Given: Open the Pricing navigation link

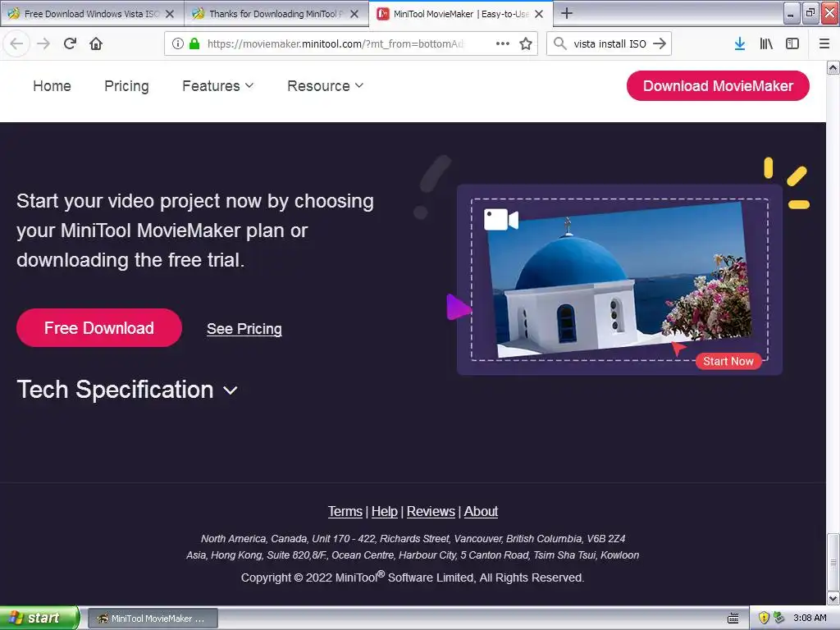Looking at the screenshot, I should pyautogui.click(x=126, y=85).
